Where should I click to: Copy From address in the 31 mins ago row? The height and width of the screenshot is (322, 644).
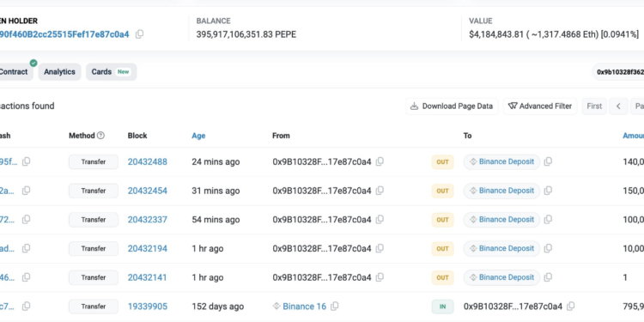click(380, 191)
